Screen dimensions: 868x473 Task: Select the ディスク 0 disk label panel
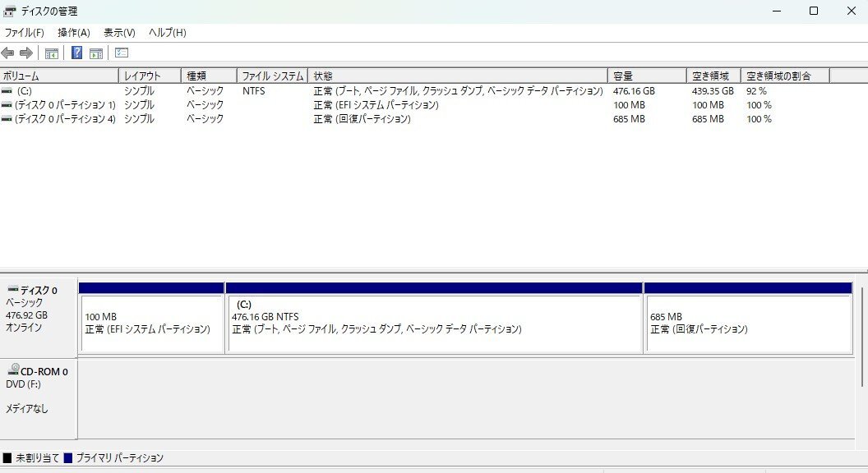38,318
